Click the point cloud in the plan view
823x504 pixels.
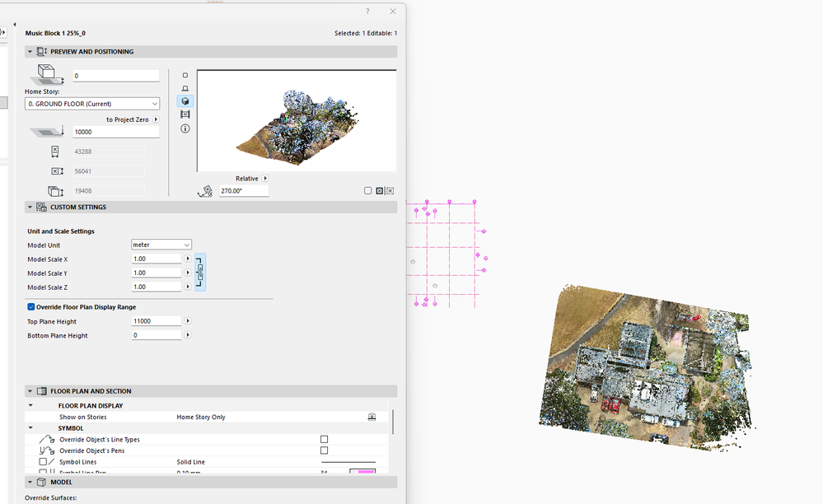[x=646, y=367]
